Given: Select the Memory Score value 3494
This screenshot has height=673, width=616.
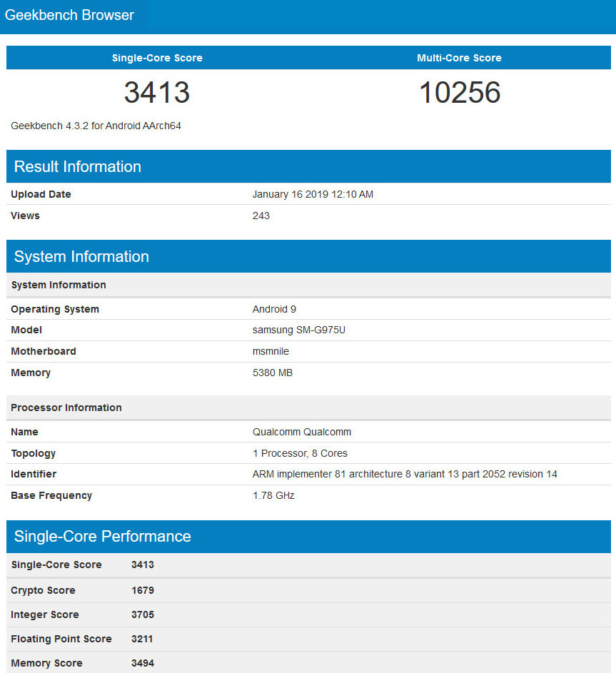Looking at the screenshot, I should pos(143,663).
